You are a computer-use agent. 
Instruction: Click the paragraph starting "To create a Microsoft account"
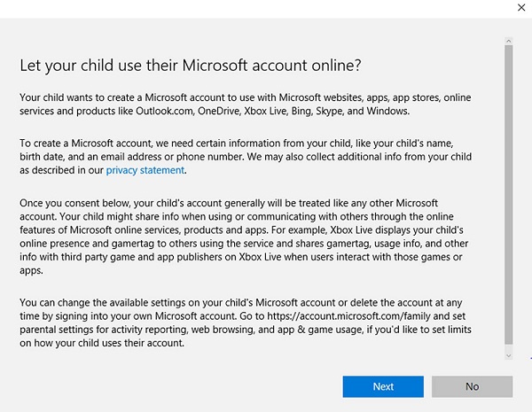click(x=246, y=157)
